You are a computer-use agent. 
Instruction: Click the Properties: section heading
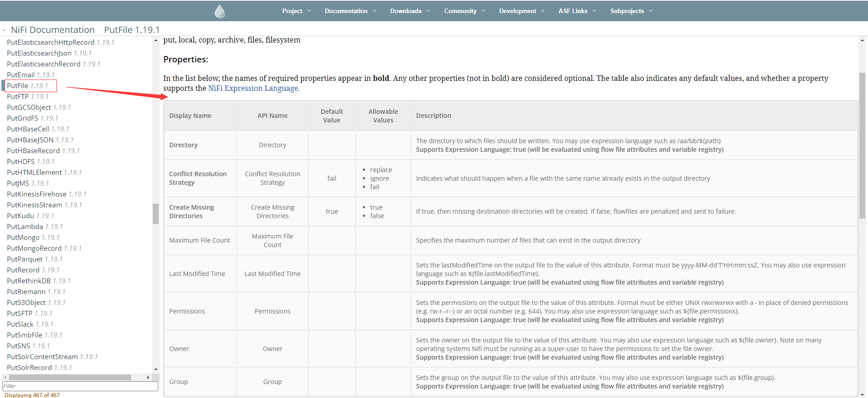coord(186,60)
